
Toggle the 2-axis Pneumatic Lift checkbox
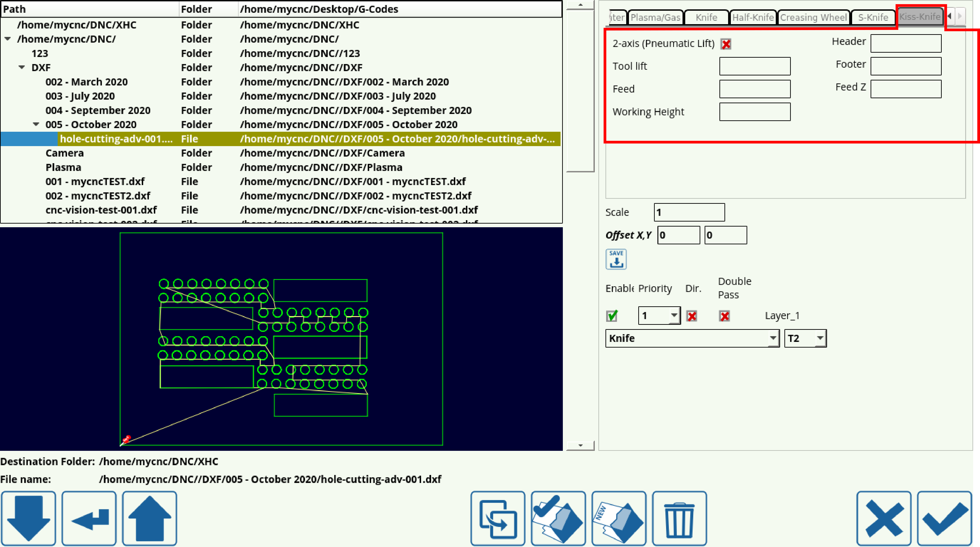pos(726,44)
